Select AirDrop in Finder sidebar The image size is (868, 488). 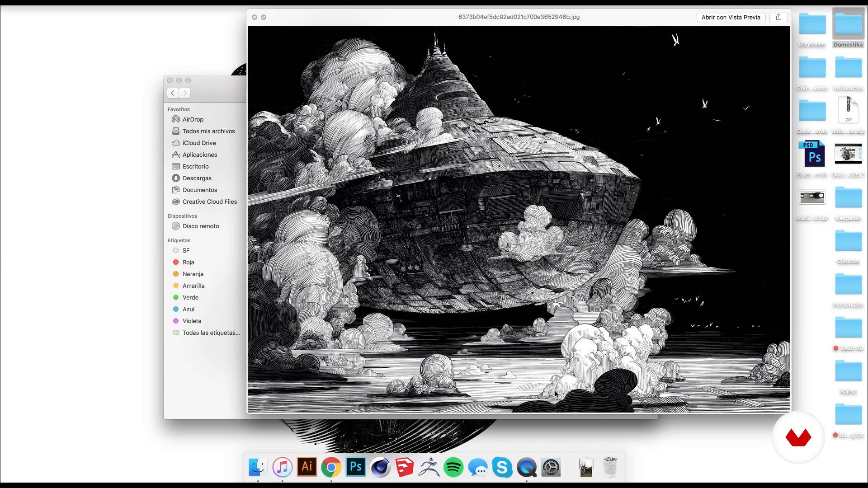coord(193,119)
